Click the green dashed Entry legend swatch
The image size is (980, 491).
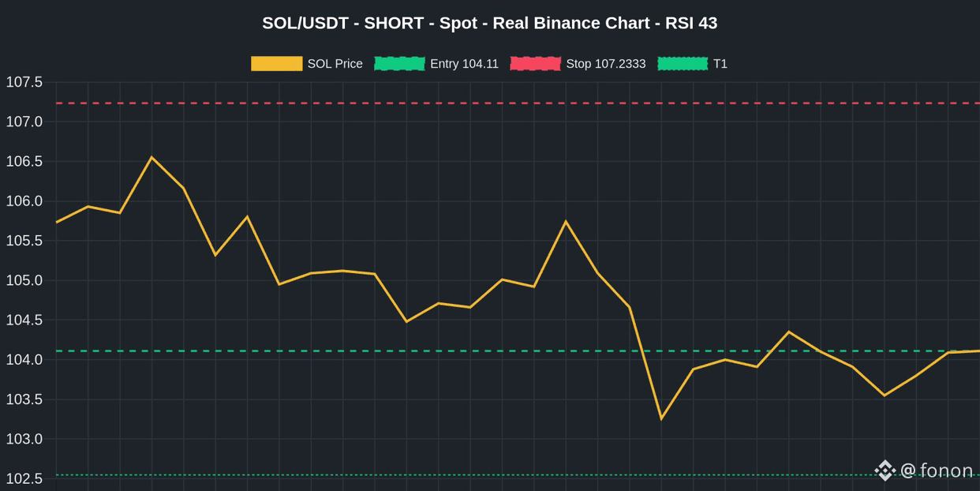click(x=399, y=64)
